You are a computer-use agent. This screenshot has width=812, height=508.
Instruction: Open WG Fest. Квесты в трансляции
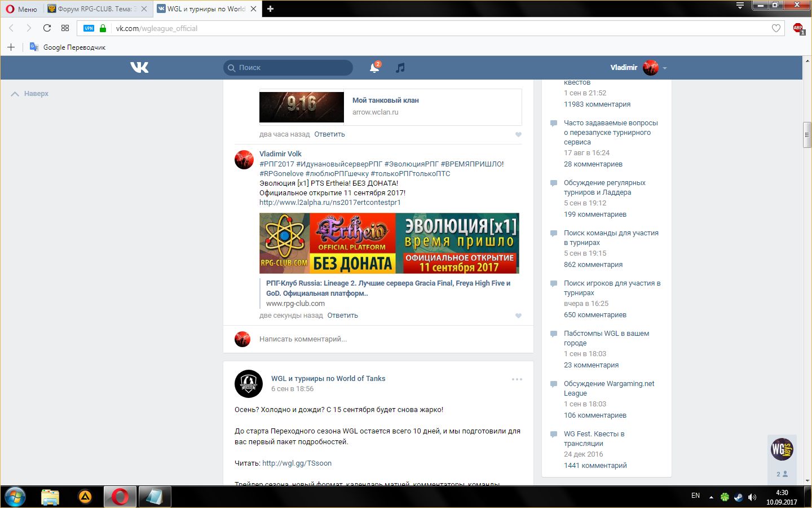tap(594, 439)
